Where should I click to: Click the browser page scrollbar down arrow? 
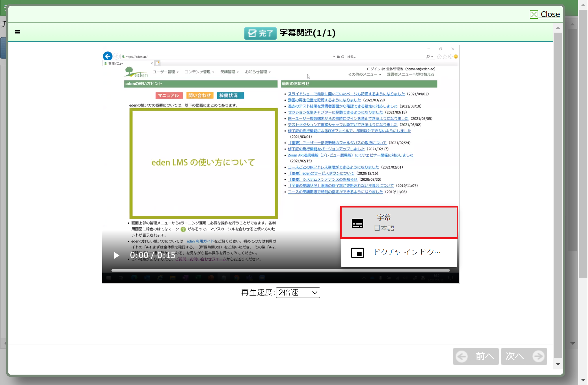coord(583,380)
